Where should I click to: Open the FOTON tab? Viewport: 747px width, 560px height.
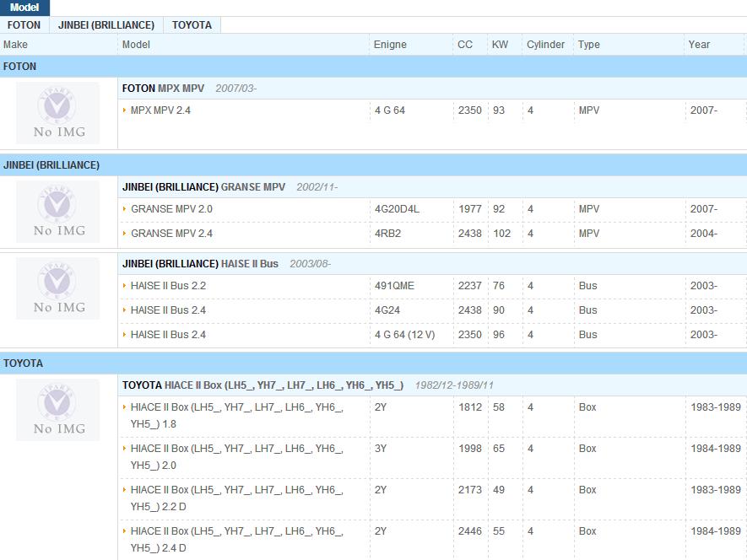[24, 25]
